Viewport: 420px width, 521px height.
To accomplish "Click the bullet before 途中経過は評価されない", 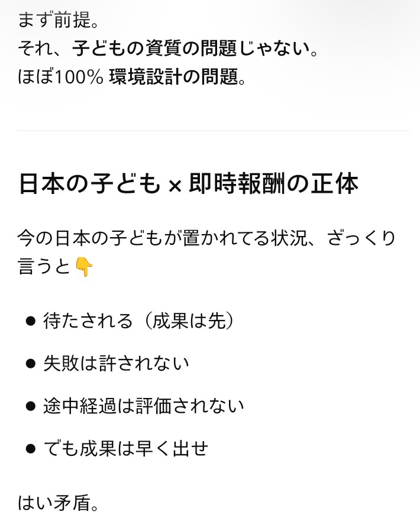I will coord(31,406).
